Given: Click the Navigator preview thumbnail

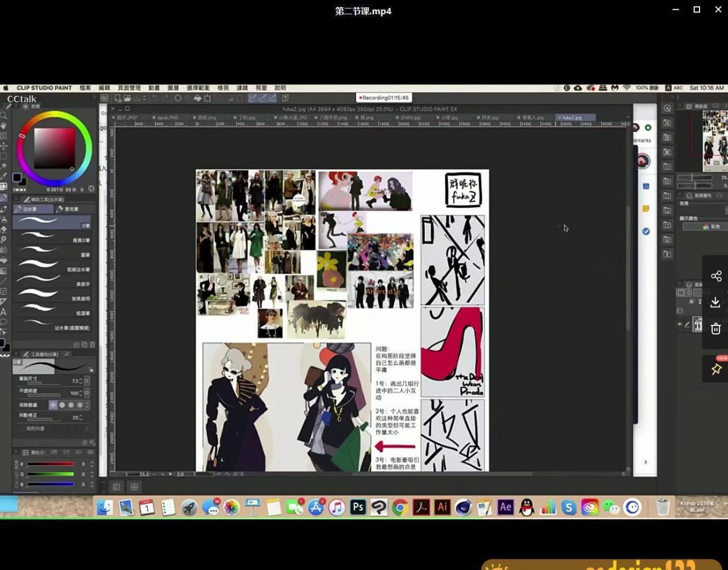Looking at the screenshot, I should tap(715, 141).
